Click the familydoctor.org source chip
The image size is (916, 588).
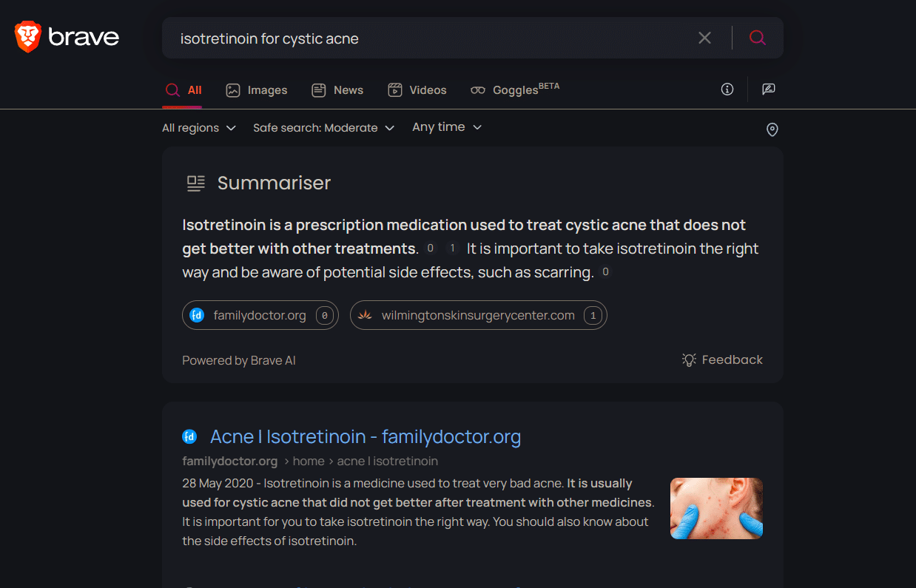pos(260,316)
